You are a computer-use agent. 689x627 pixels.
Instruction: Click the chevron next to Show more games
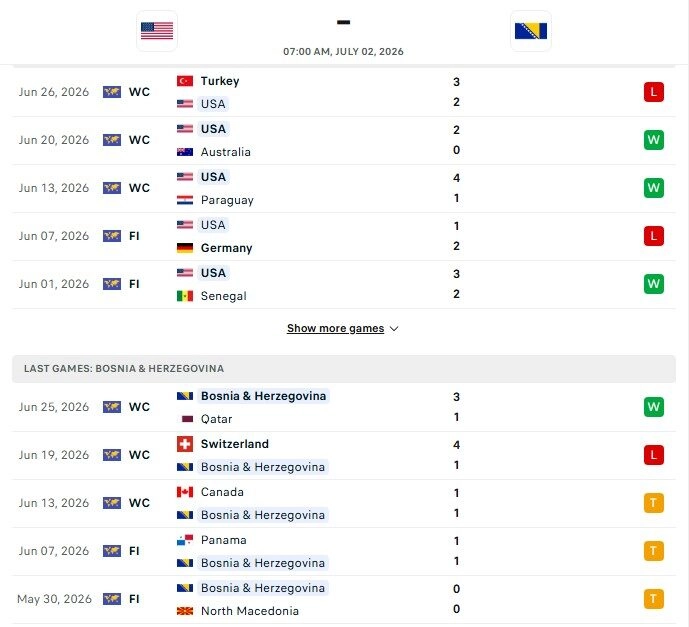[x=394, y=329]
